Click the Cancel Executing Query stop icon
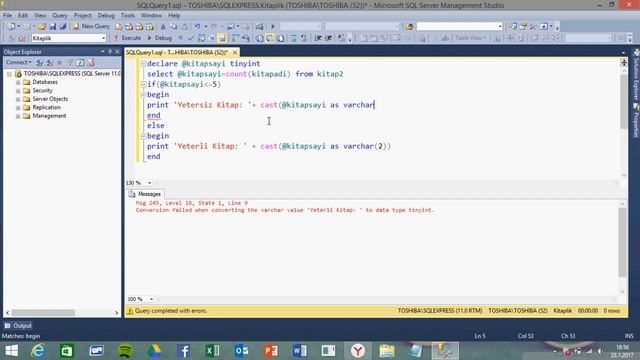This screenshot has height=360, width=640. pyautogui.click(x=180, y=38)
